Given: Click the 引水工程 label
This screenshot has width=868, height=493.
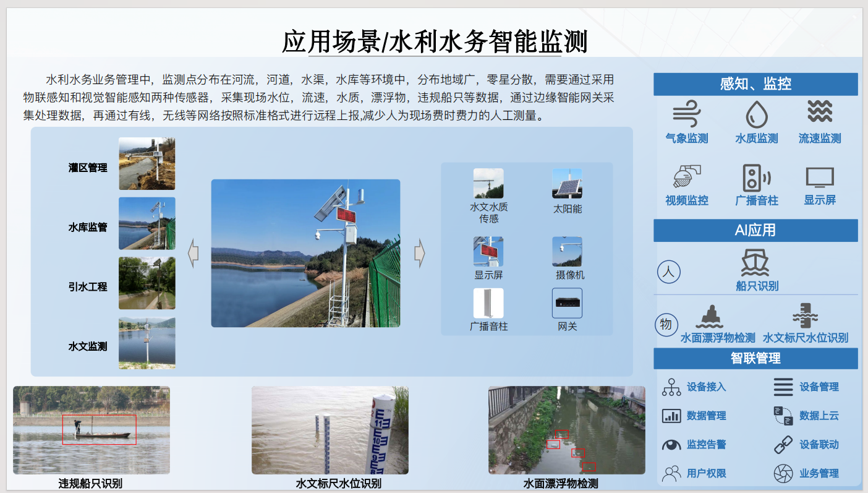Looking at the screenshot, I should click(x=88, y=287).
